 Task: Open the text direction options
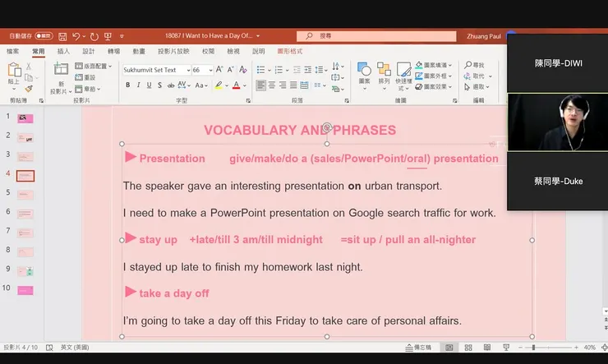click(338, 66)
